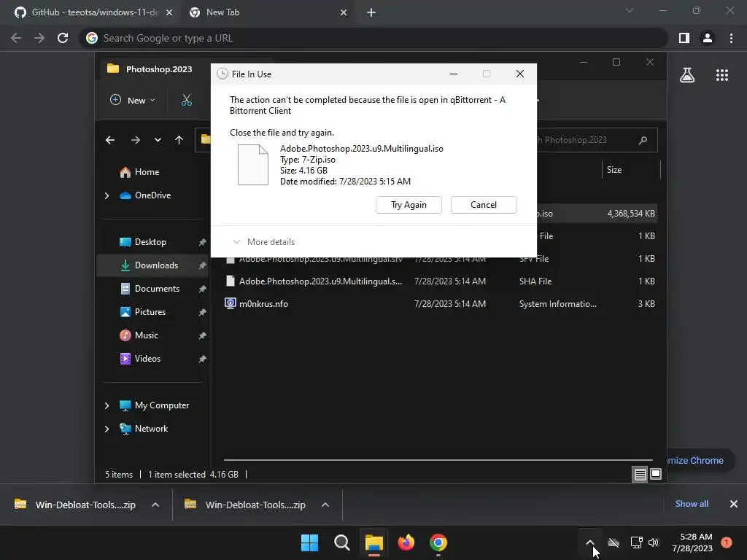This screenshot has height=560, width=747.
Task: Open Chrome from taskbar
Action: click(438, 542)
